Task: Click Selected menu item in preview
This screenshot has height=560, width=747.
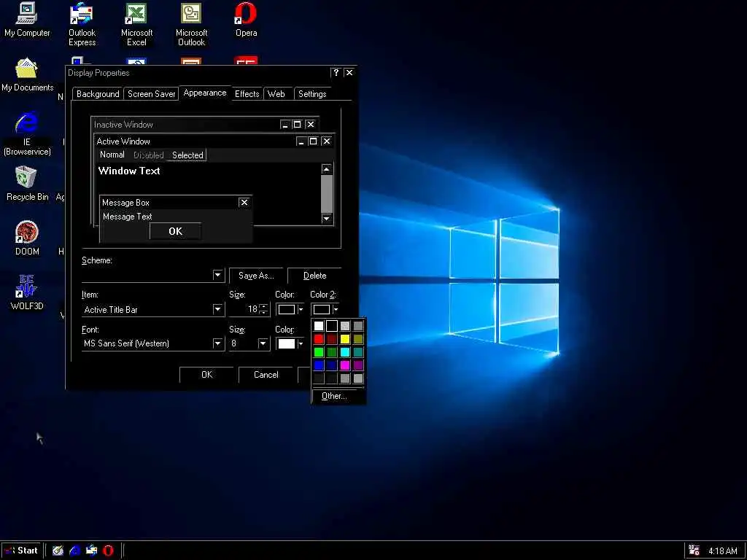Action: coord(187,155)
